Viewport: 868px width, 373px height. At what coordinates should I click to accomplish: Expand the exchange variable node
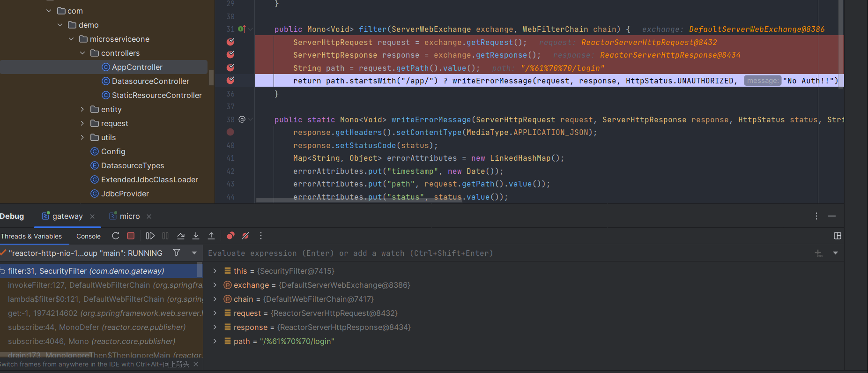(215, 285)
